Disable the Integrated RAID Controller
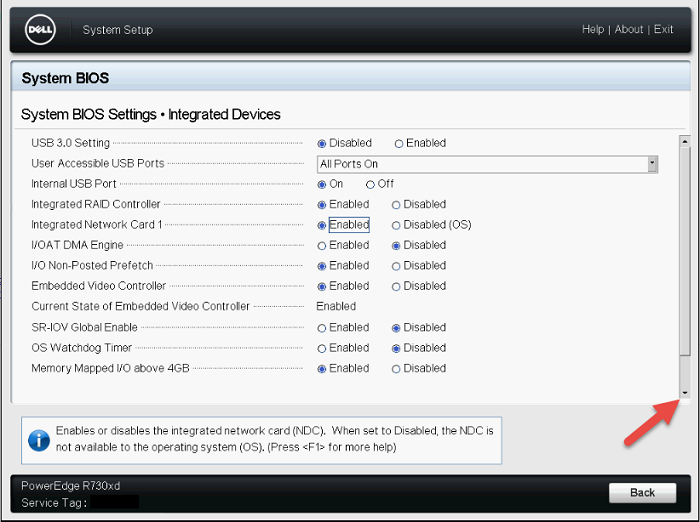 pos(397,205)
